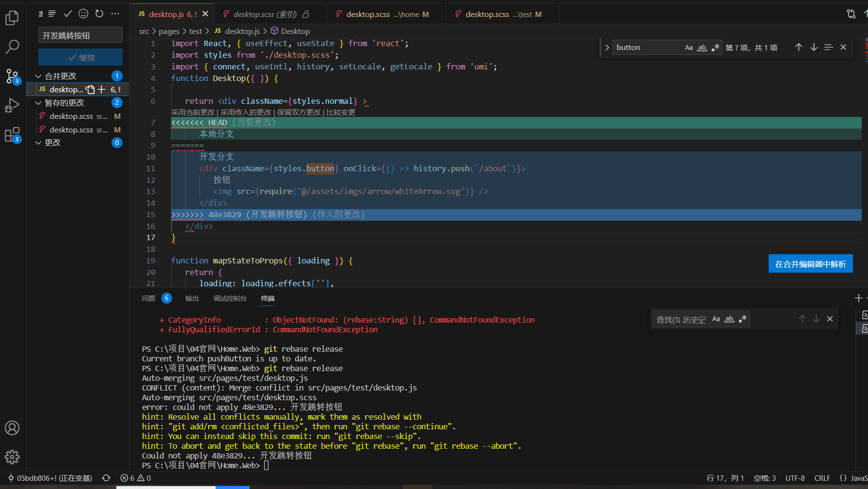Click 比较变更 code lens link
The width and height of the screenshot is (868, 489).
(341, 112)
